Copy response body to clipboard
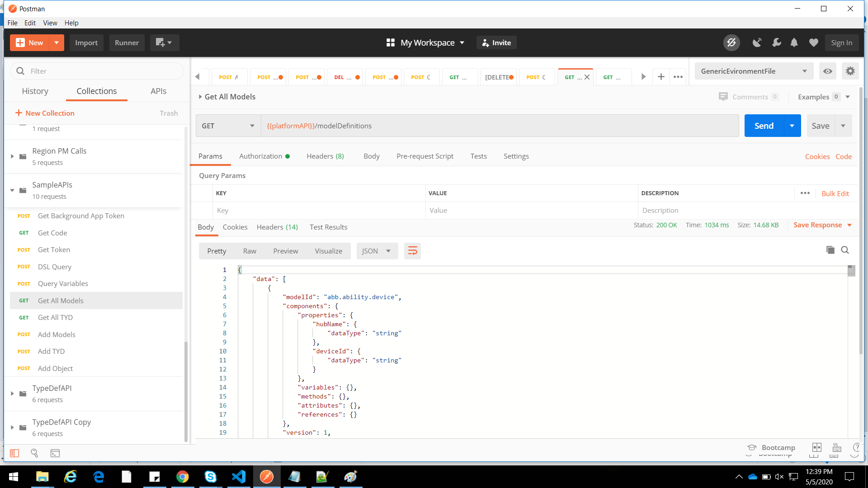The image size is (868, 488). pos(830,250)
